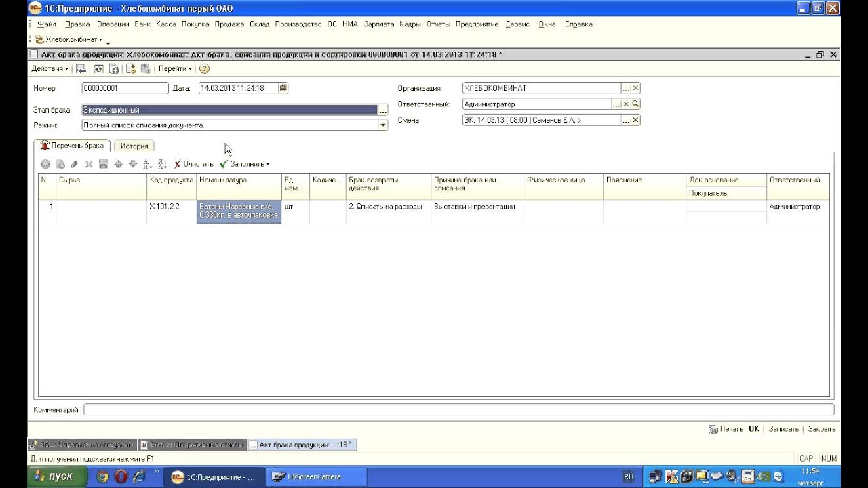Click RU language indicator in taskbar

(x=629, y=476)
